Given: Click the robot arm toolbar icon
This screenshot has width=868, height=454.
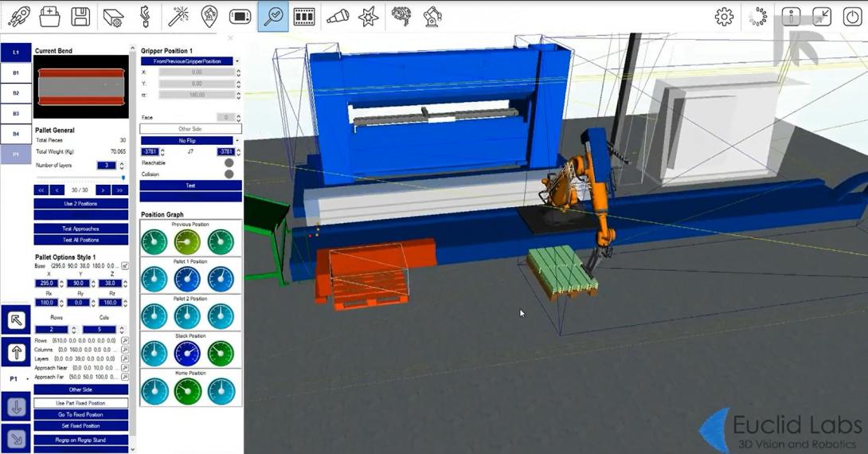Looking at the screenshot, I should (432, 17).
